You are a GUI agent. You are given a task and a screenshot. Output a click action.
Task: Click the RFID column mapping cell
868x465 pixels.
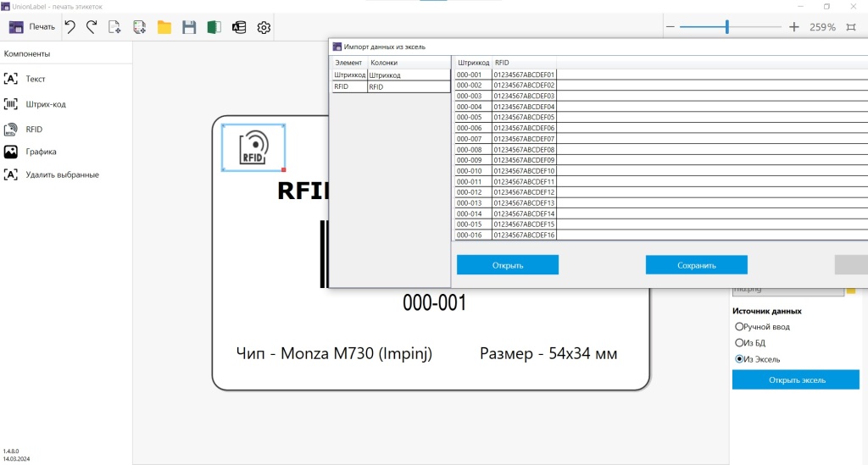409,86
